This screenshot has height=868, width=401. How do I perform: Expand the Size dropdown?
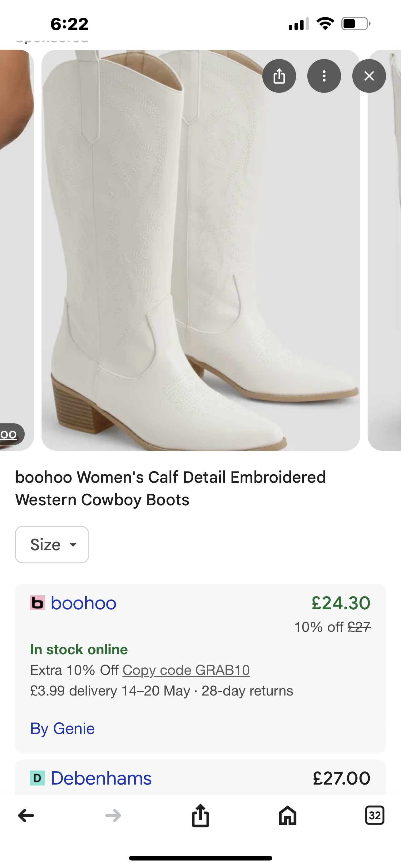tap(52, 545)
